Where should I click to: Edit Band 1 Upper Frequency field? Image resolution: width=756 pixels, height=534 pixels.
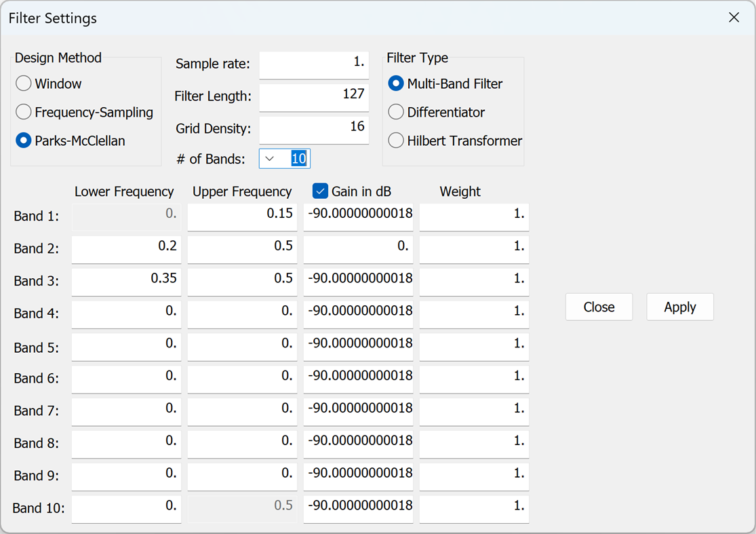pos(242,216)
